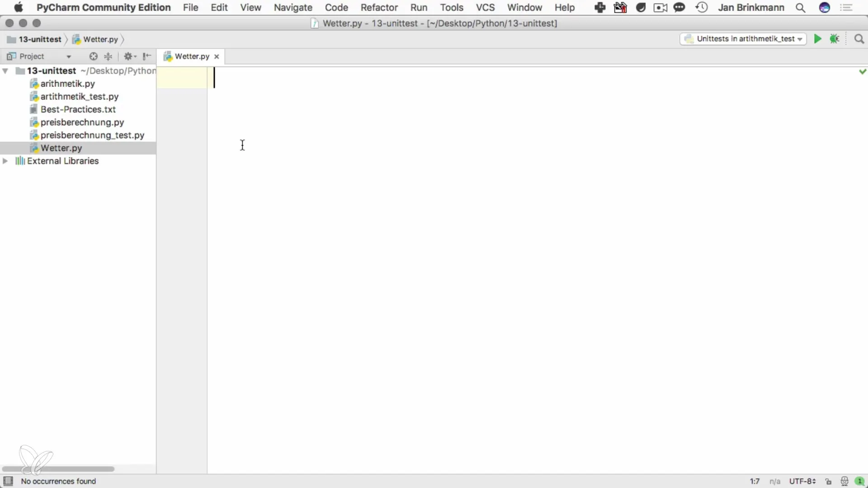This screenshot has width=868, height=488.
Task: Open macOS Spotlight search in menu bar
Action: coord(800,8)
